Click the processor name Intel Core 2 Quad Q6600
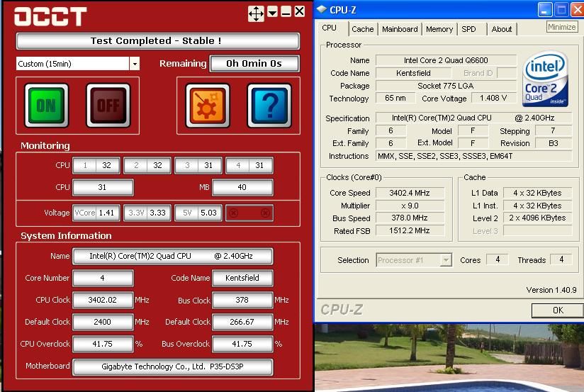584x392 pixels. click(446, 60)
